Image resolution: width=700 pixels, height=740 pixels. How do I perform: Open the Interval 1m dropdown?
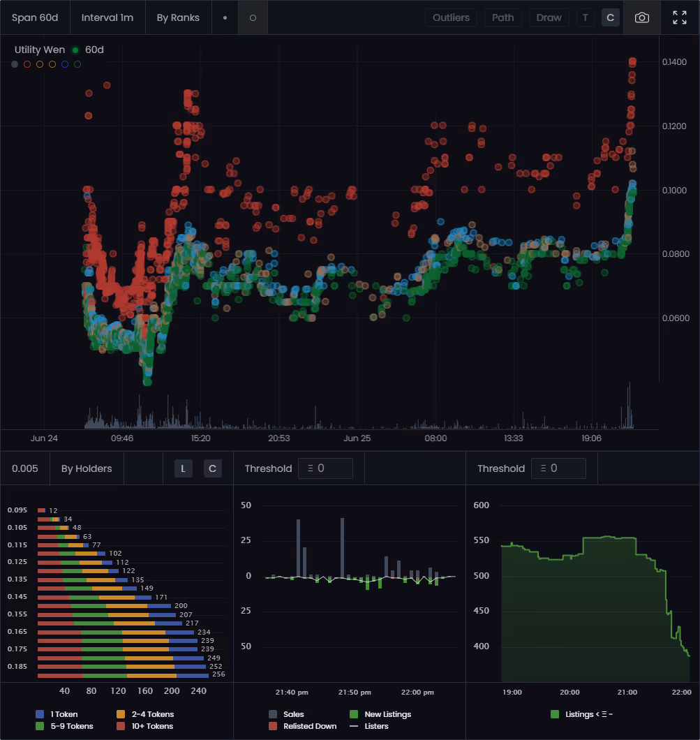click(x=107, y=17)
